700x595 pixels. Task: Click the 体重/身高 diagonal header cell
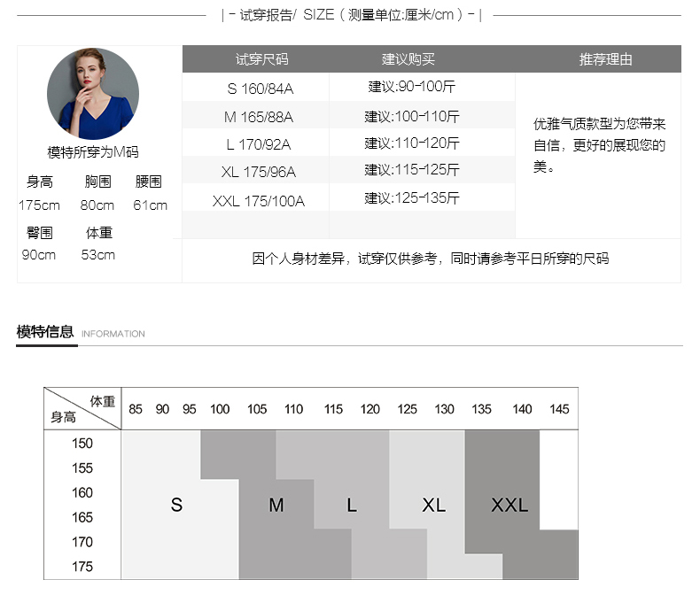82,408
